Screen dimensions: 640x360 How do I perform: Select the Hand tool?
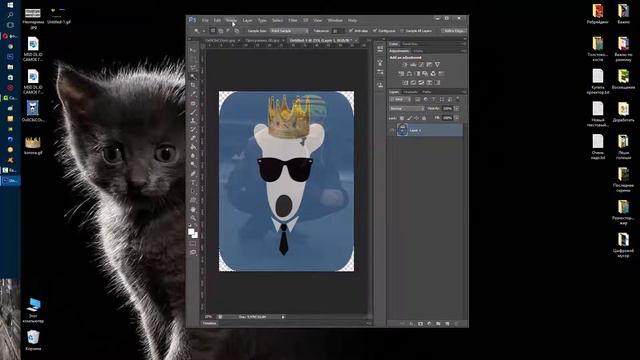tap(193, 209)
